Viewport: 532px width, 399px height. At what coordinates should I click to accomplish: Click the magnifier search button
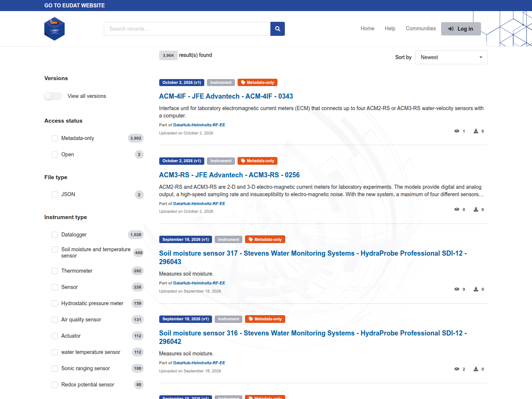pyautogui.click(x=277, y=29)
